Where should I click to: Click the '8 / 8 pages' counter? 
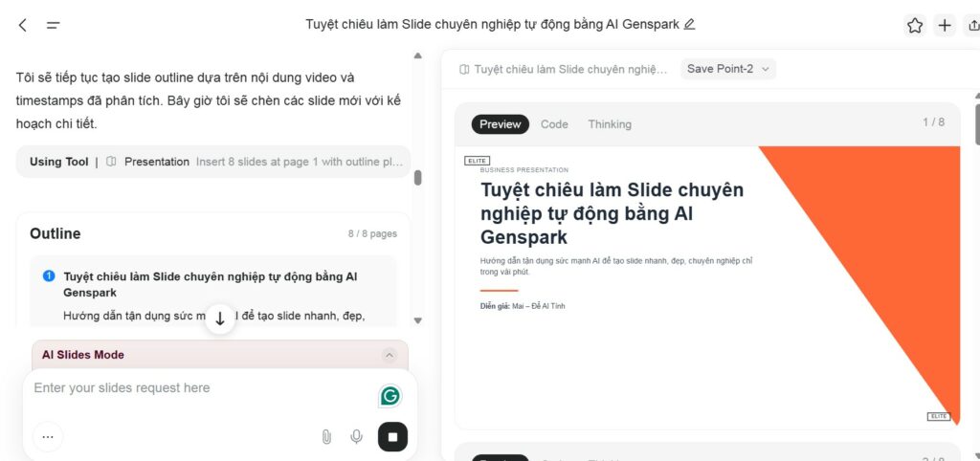pyautogui.click(x=372, y=234)
